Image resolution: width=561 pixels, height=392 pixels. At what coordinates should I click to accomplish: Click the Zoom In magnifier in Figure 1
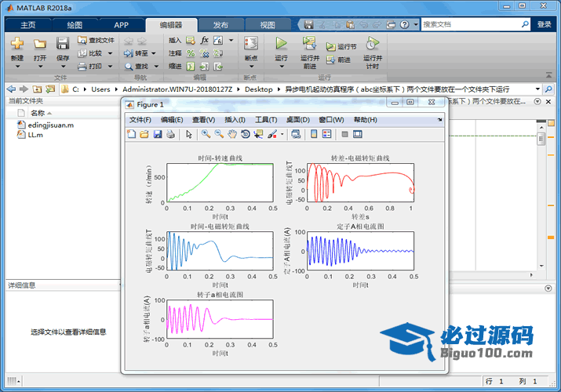tap(206, 134)
